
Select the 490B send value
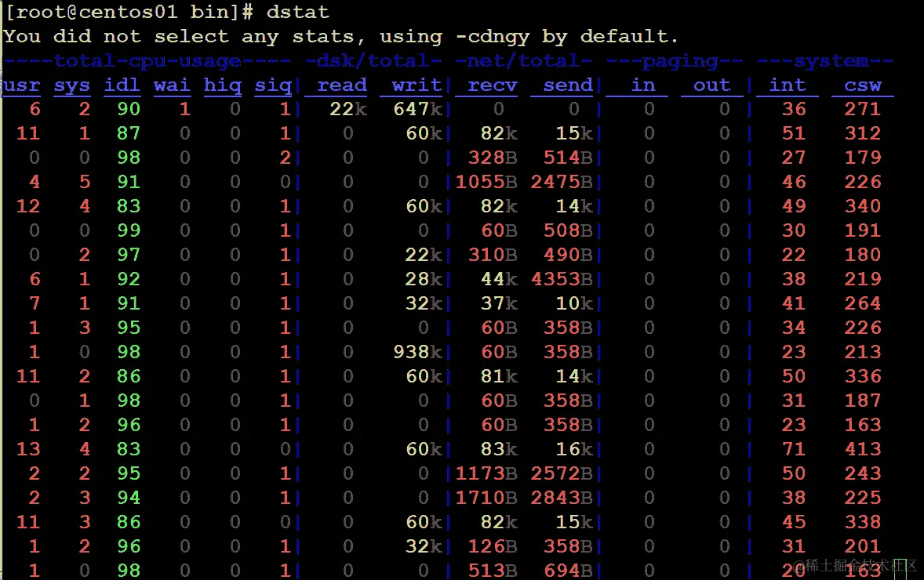pos(568,255)
